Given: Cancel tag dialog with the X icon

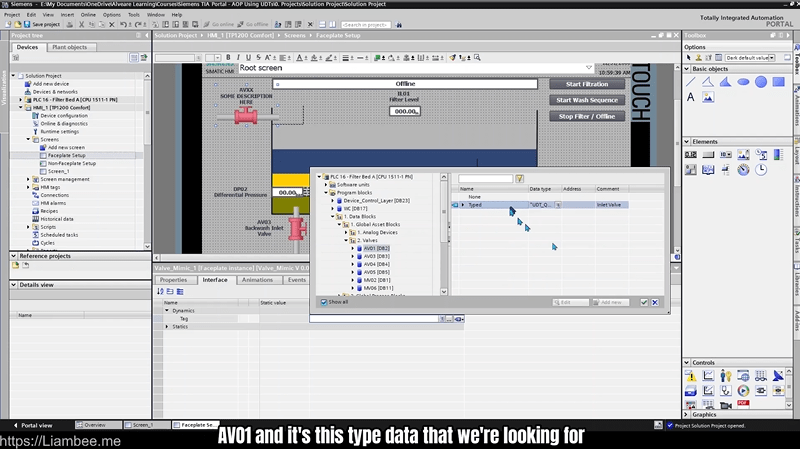Looking at the screenshot, I should tap(655, 302).
